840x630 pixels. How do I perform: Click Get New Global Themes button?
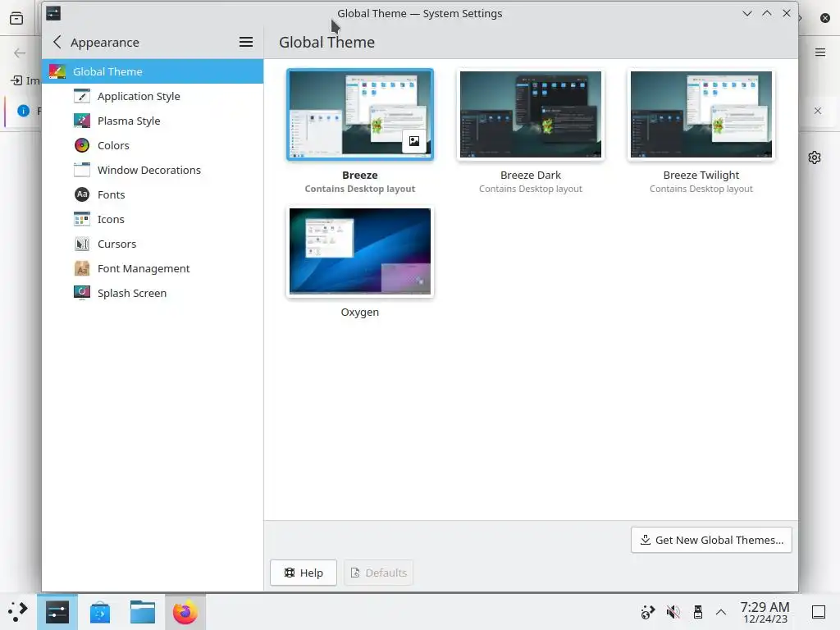click(x=711, y=540)
